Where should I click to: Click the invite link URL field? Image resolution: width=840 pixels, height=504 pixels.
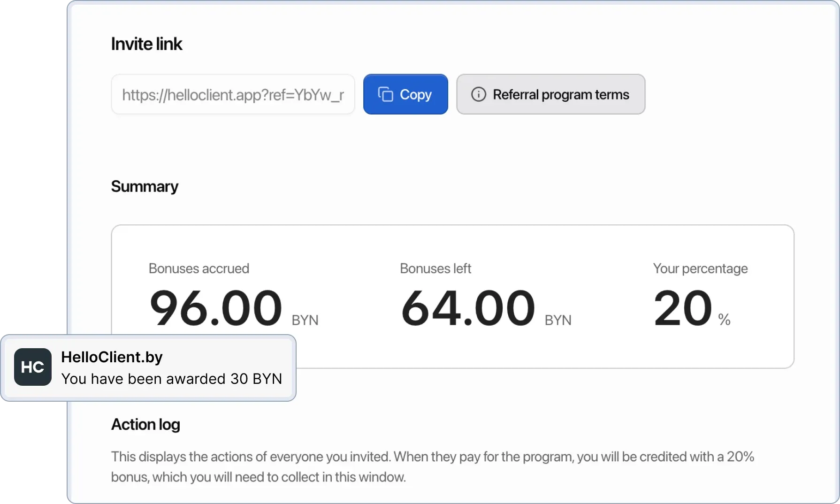pos(233,94)
